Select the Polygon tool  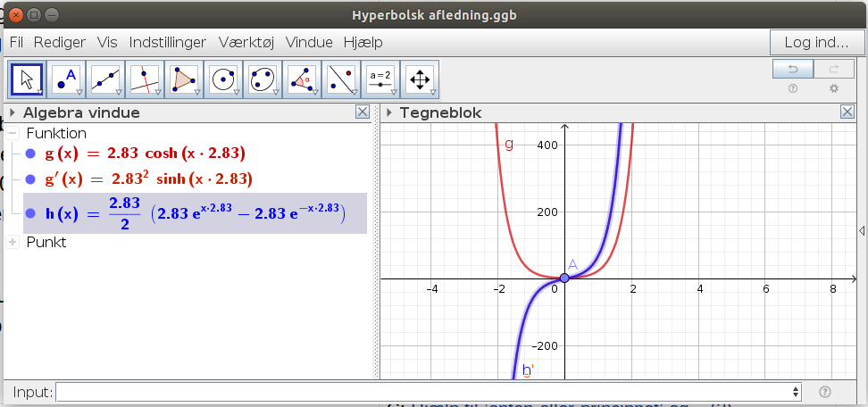(x=184, y=80)
